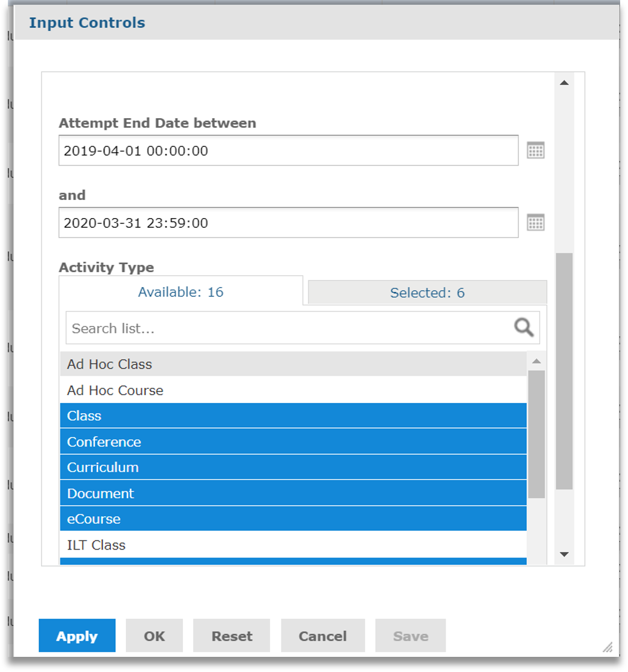Click the search magnifier icon in list

point(523,328)
